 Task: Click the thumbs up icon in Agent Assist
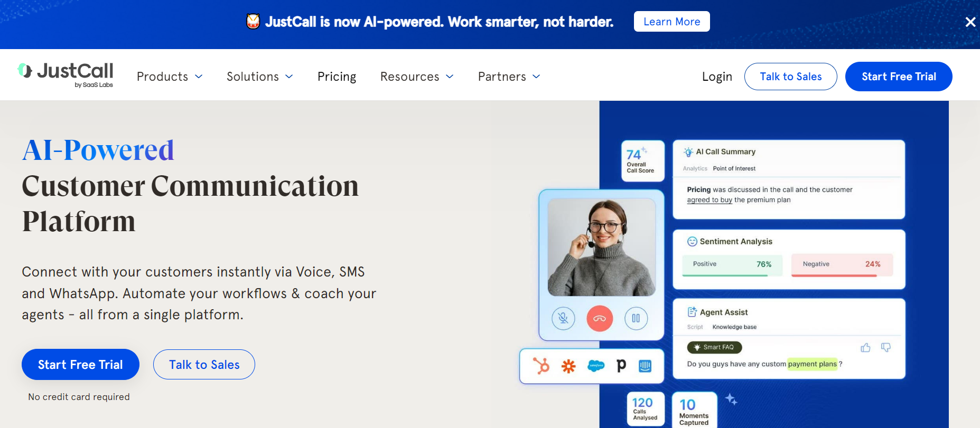pos(865,347)
